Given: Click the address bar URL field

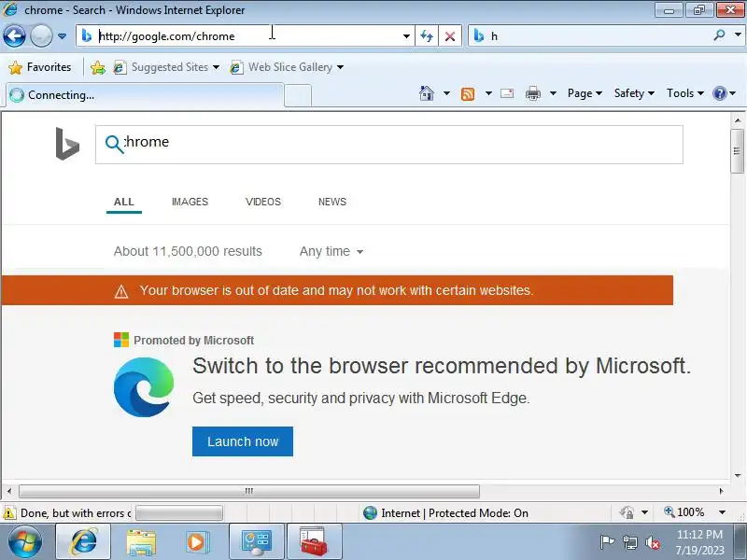Looking at the screenshot, I should 246,36.
